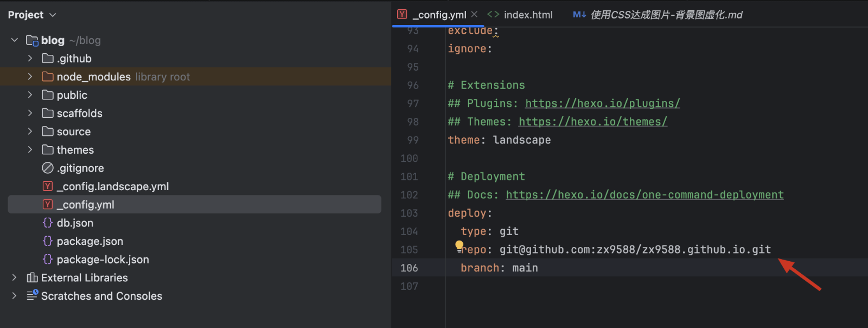Click the 'ignore:' key on line 94
The image size is (868, 328).
[470, 49]
